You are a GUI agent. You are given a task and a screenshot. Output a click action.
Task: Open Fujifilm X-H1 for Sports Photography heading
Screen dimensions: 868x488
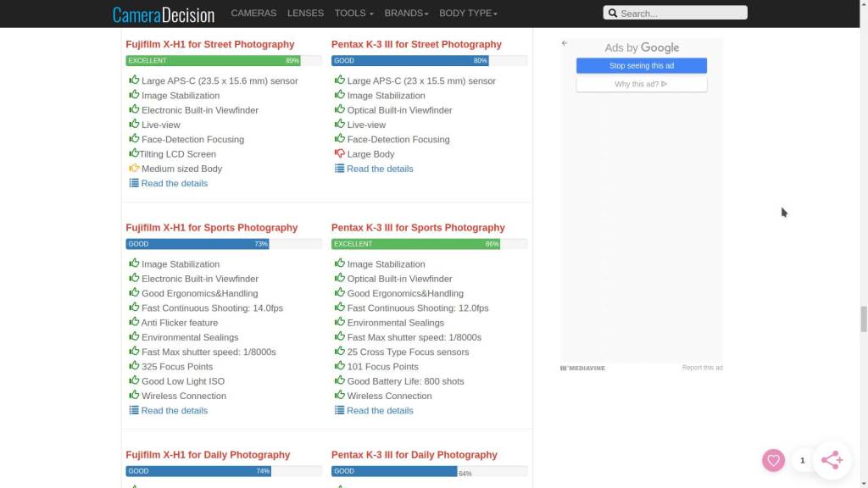coord(211,227)
